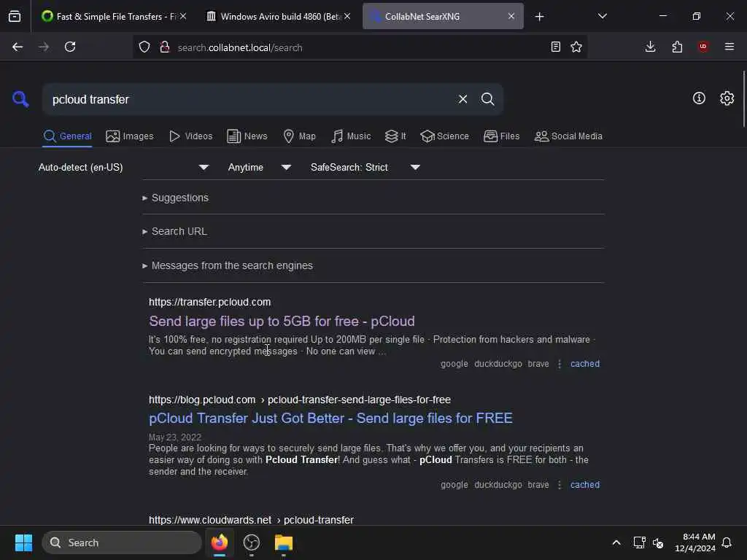This screenshot has width=747, height=560.
Task: Open the https://blog.pcloud.com URL breadcrumb
Action: 300,400
